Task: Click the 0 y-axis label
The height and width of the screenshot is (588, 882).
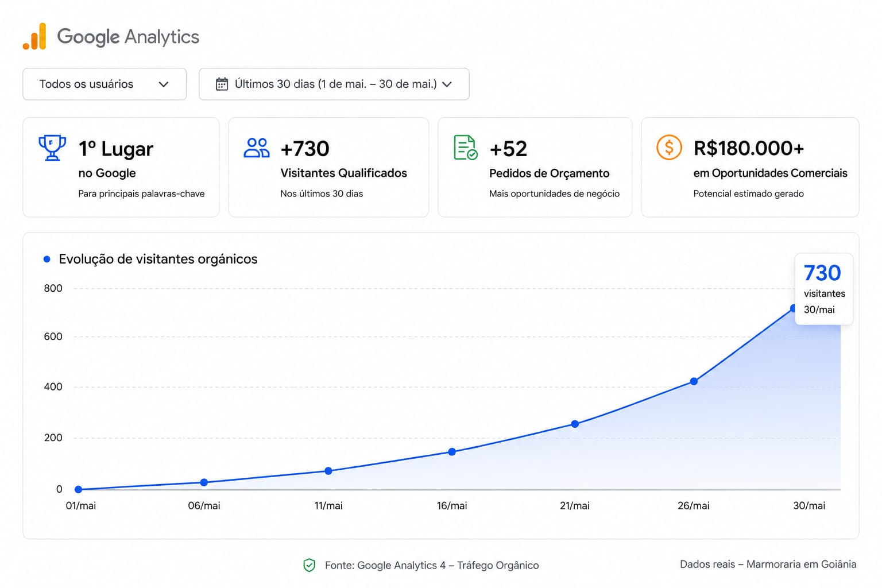Action: [59, 489]
